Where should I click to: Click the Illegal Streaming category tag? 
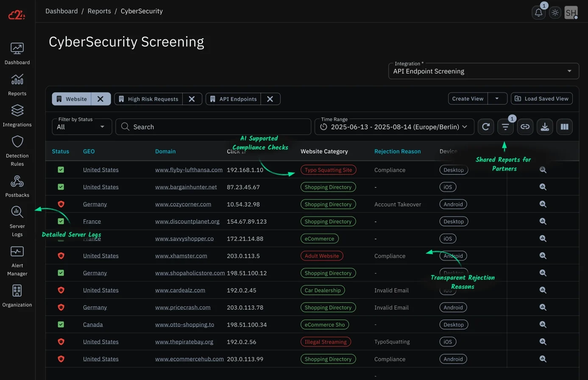(x=326, y=342)
